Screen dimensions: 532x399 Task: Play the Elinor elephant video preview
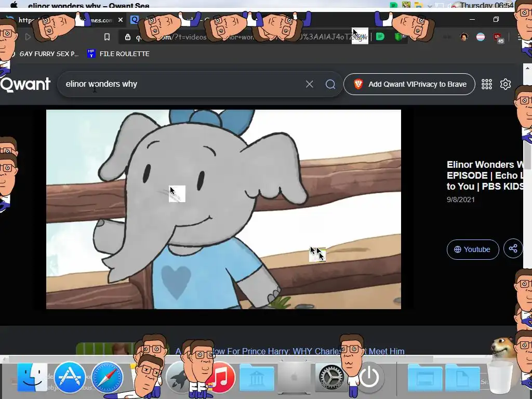click(223, 209)
